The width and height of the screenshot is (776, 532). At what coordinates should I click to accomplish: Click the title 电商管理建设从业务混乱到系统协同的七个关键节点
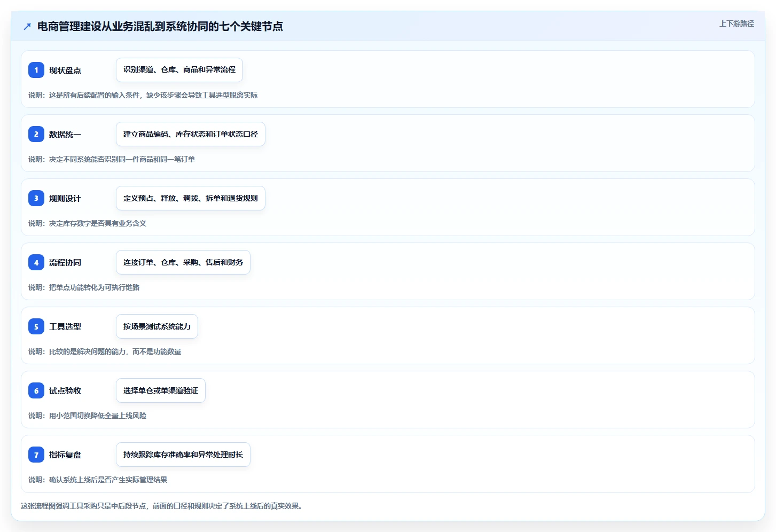pyautogui.click(x=160, y=26)
